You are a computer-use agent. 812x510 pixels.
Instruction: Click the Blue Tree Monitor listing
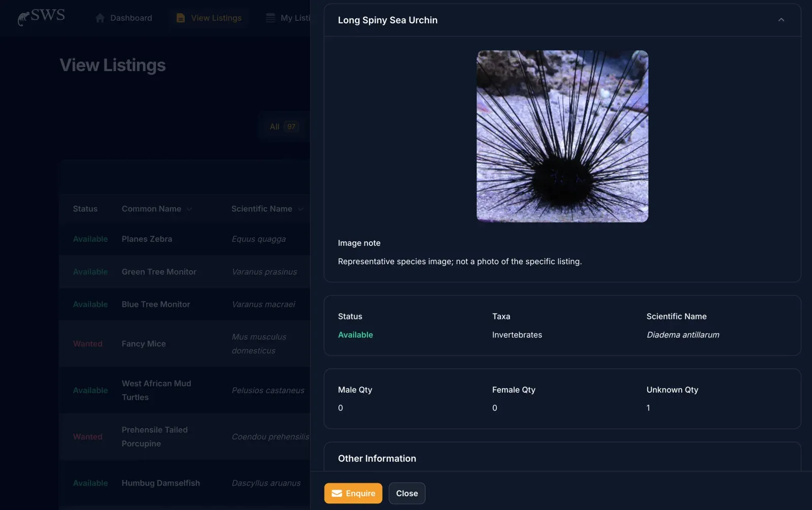pos(156,304)
